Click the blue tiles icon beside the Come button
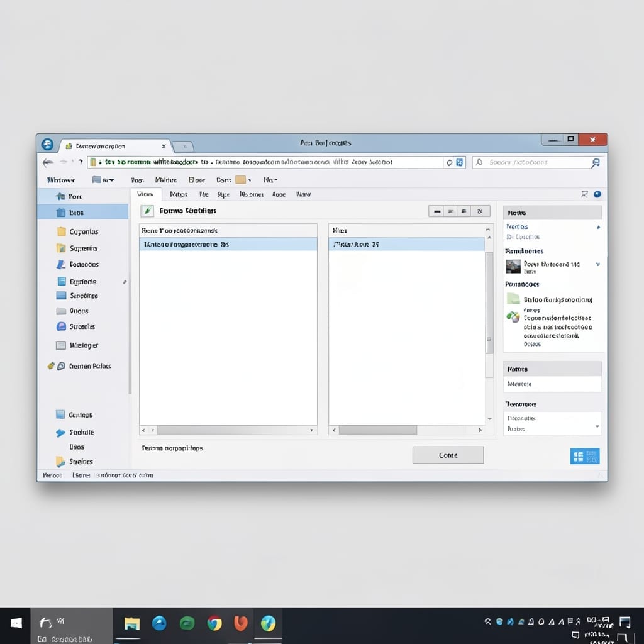 pyautogui.click(x=584, y=456)
